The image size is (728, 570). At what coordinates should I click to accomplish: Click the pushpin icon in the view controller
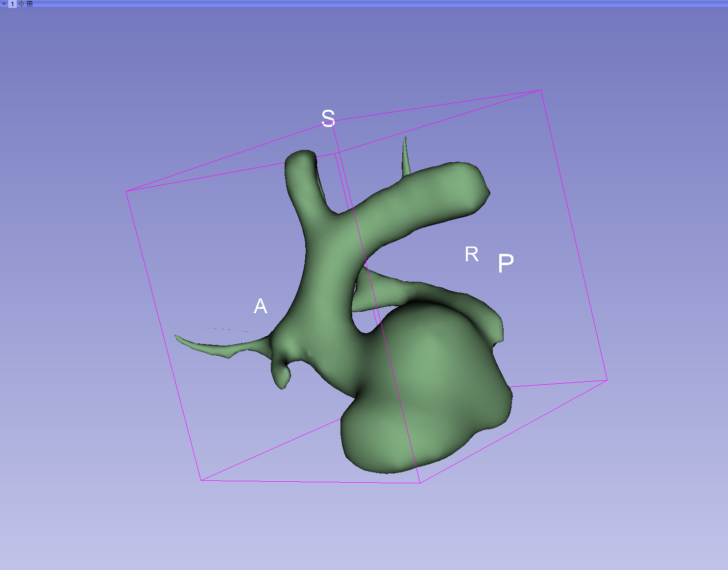[4, 3]
